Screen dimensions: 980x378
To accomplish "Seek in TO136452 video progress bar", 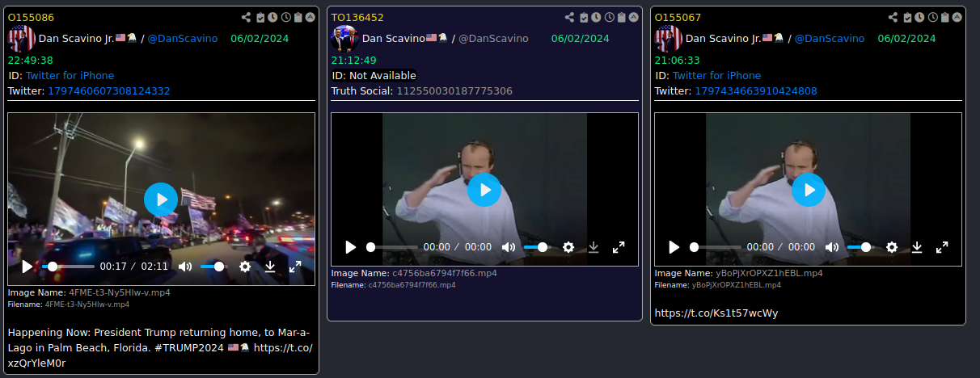I will pos(392,247).
